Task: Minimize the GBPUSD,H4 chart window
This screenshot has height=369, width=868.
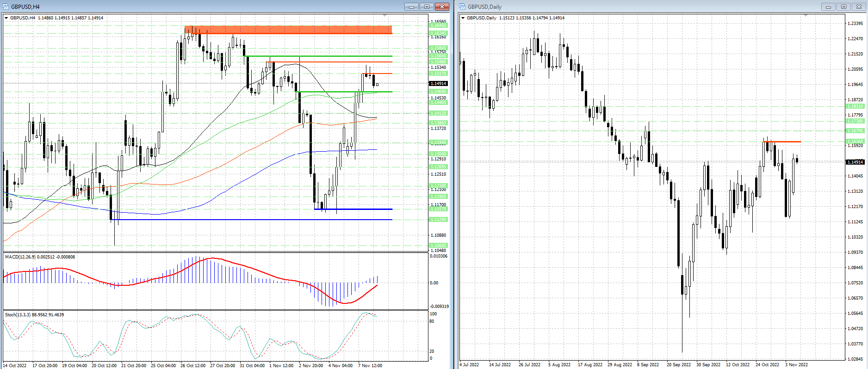Action: click(x=411, y=6)
